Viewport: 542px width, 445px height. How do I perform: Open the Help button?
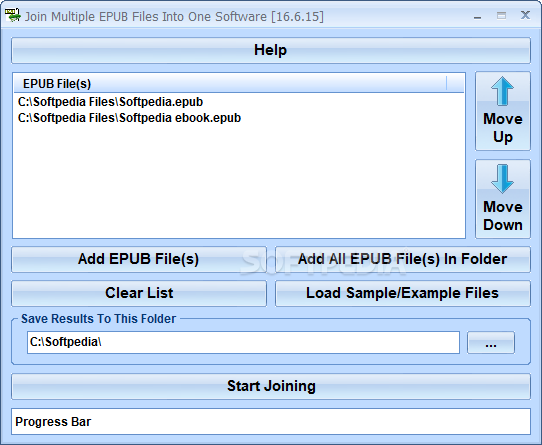tap(271, 50)
